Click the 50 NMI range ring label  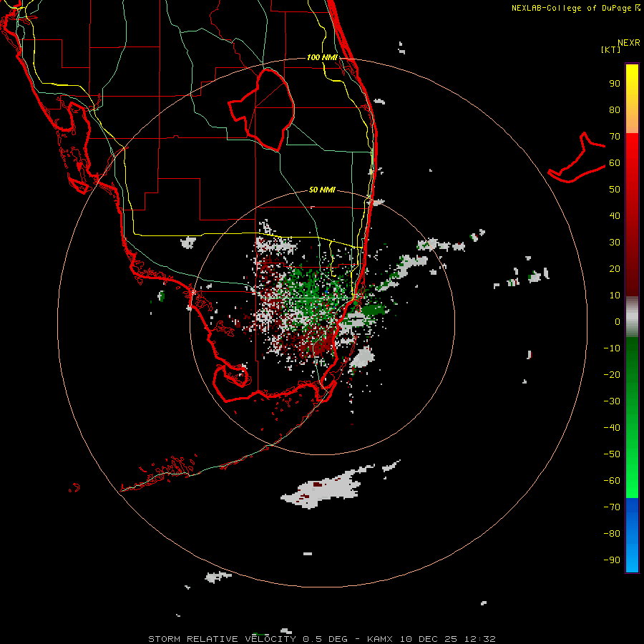[x=323, y=190]
